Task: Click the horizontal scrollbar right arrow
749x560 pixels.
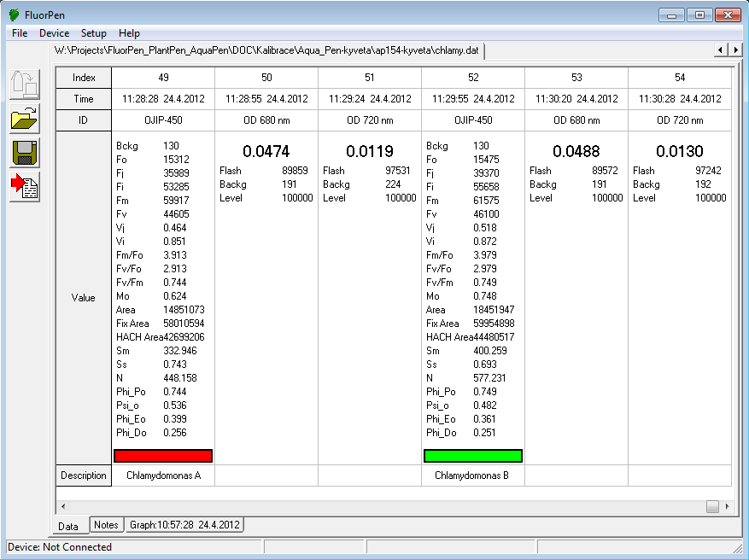Action: click(x=727, y=506)
